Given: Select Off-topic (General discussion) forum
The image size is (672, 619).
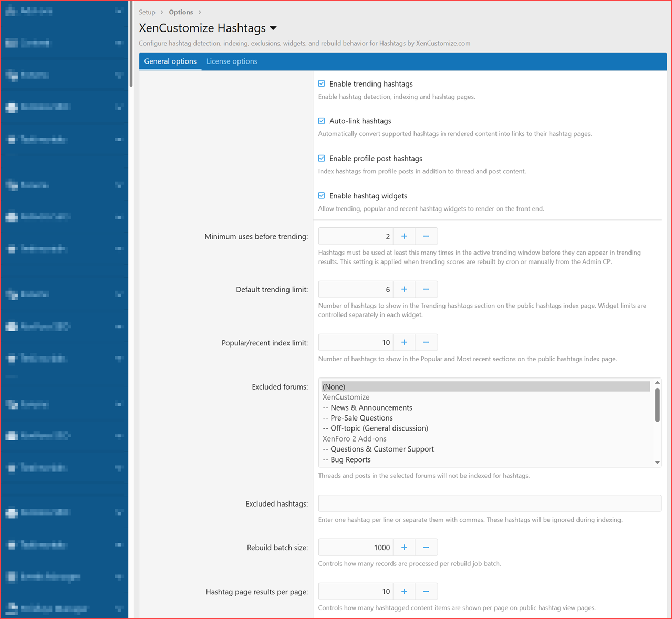Looking at the screenshot, I should (485, 428).
